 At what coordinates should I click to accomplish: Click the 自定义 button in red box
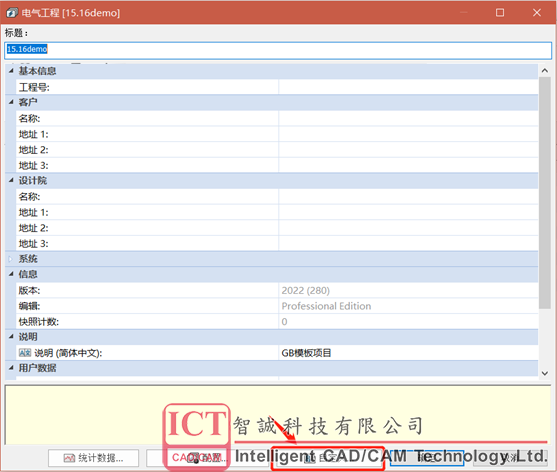click(x=328, y=459)
